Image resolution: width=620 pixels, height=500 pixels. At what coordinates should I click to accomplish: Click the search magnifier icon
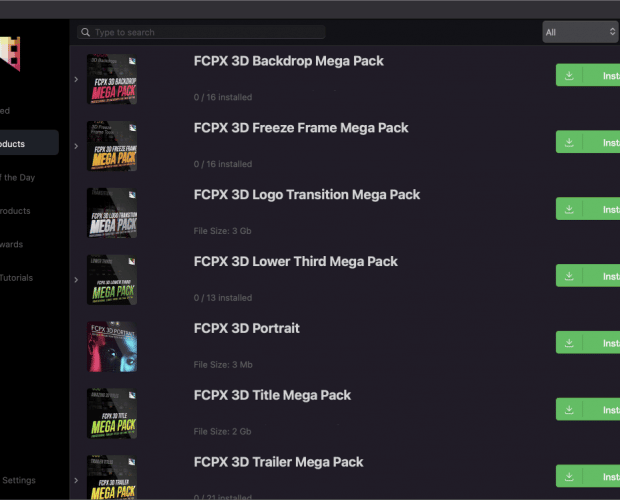click(x=85, y=32)
